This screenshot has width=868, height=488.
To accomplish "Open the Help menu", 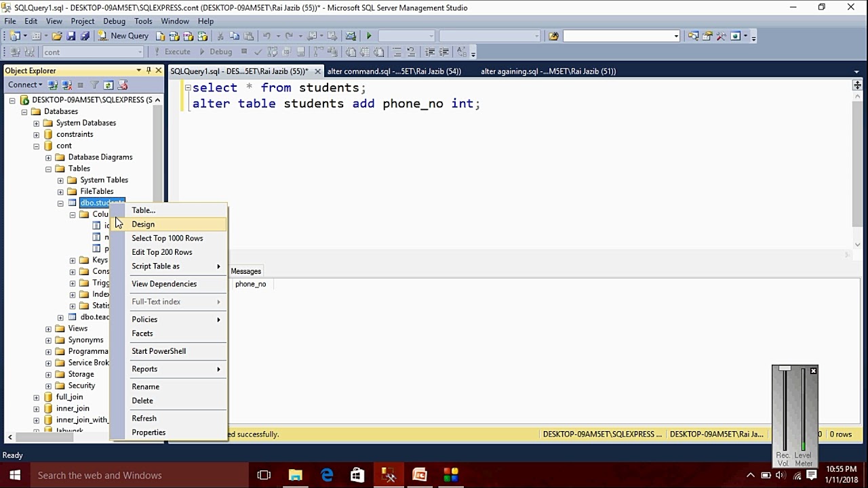I will pyautogui.click(x=205, y=21).
